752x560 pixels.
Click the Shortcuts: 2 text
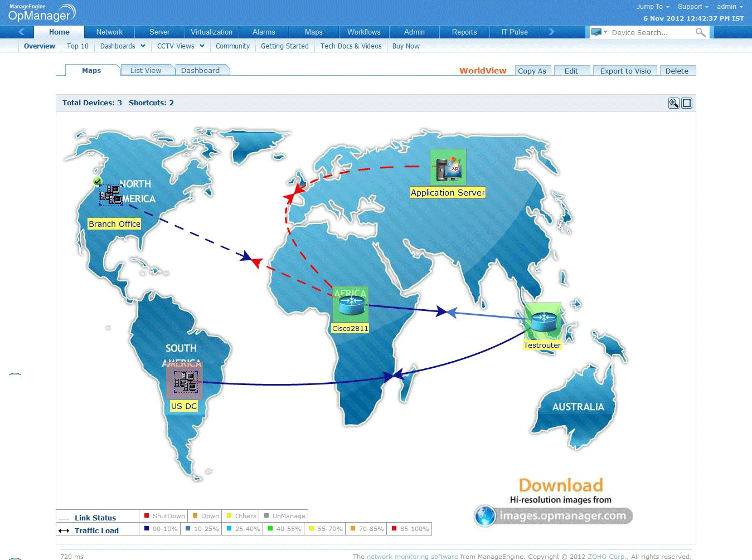coord(151,103)
